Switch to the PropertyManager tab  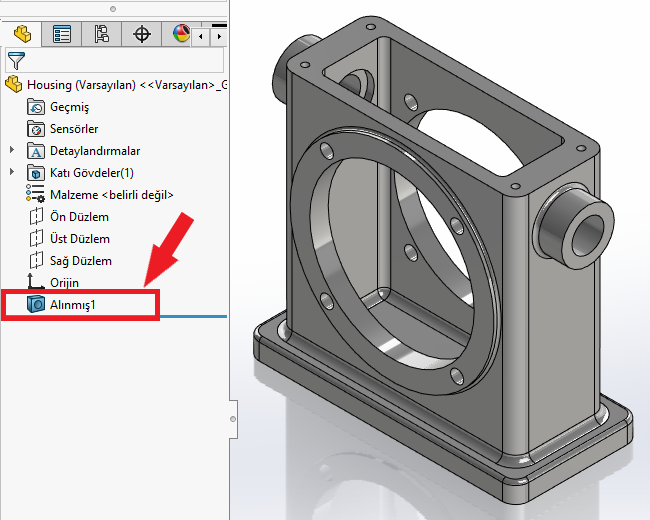click(x=62, y=34)
